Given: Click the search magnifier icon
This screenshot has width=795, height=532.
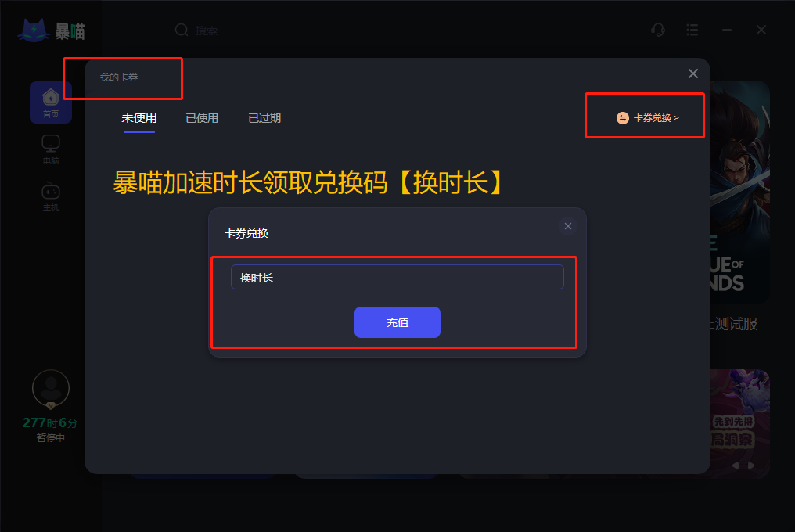Looking at the screenshot, I should tap(182, 31).
